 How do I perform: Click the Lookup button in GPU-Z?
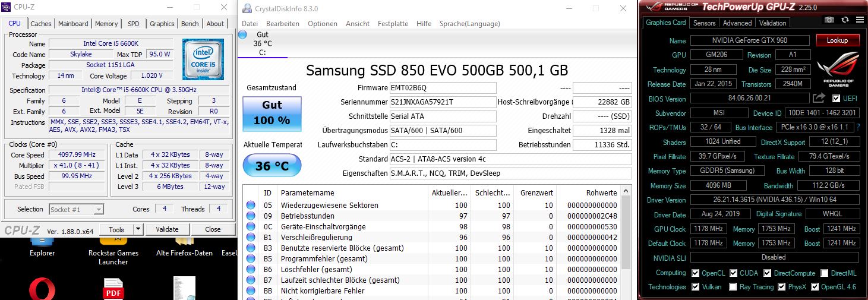837,40
